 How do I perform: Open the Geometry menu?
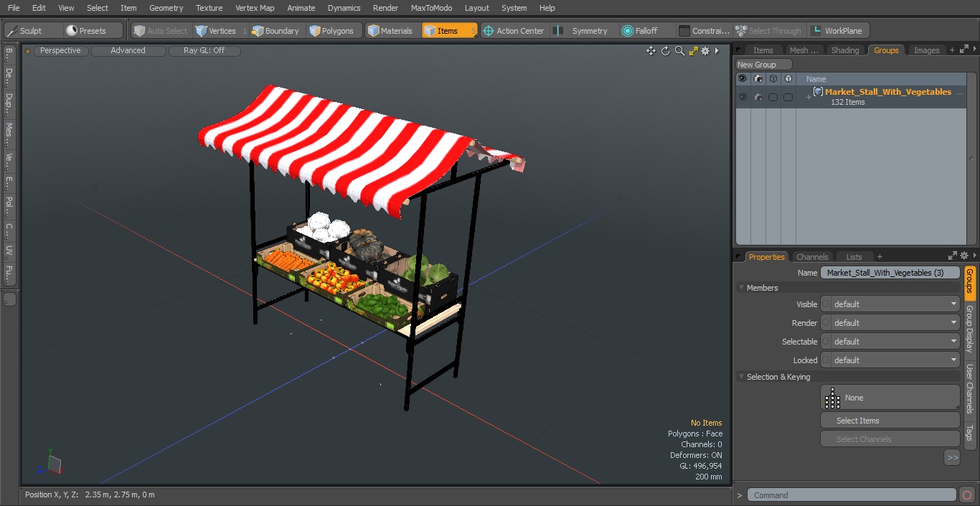[x=166, y=8]
